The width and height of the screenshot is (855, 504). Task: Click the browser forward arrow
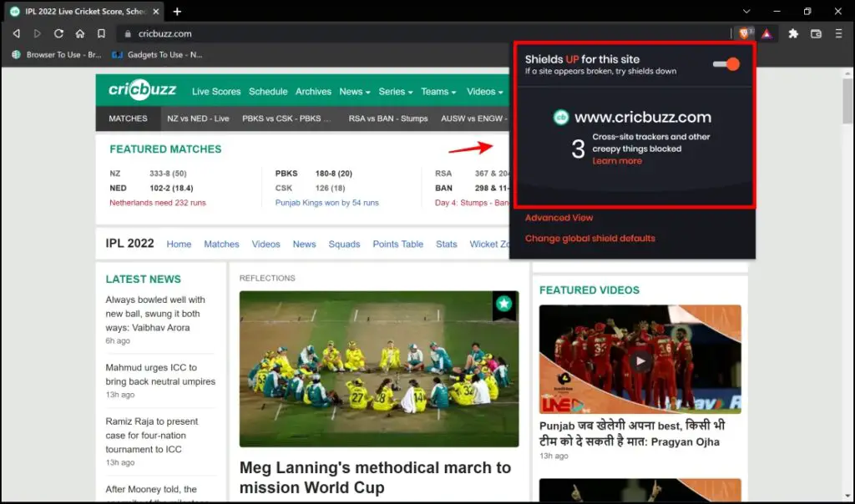point(37,33)
